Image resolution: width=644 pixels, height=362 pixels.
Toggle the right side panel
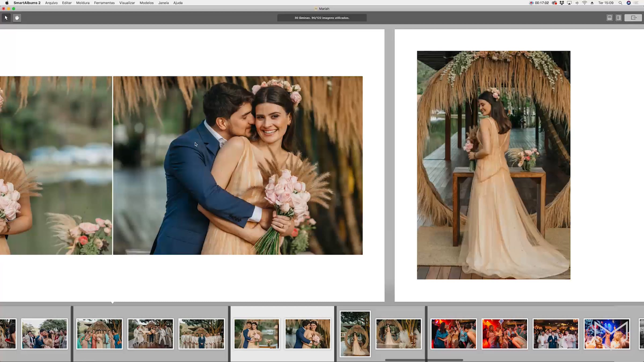619,18
